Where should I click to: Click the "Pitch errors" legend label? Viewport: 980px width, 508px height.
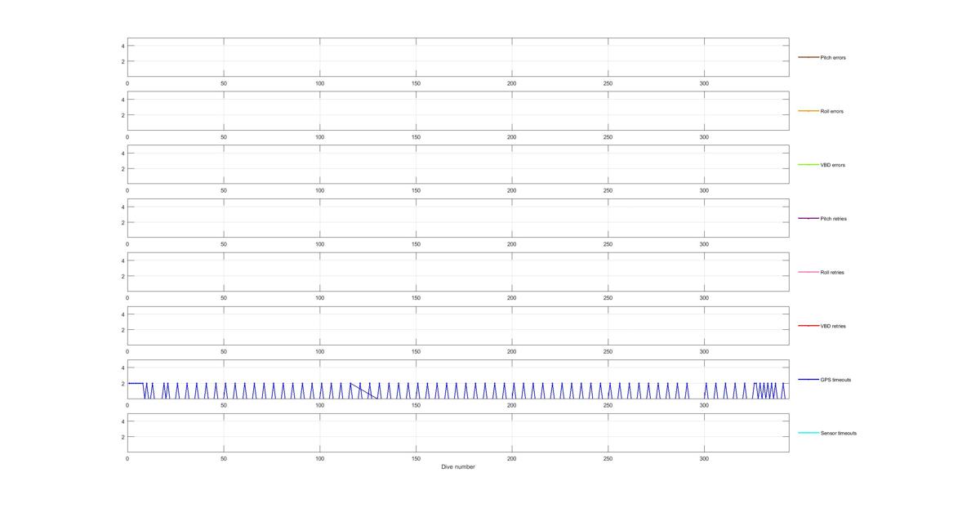(x=833, y=58)
